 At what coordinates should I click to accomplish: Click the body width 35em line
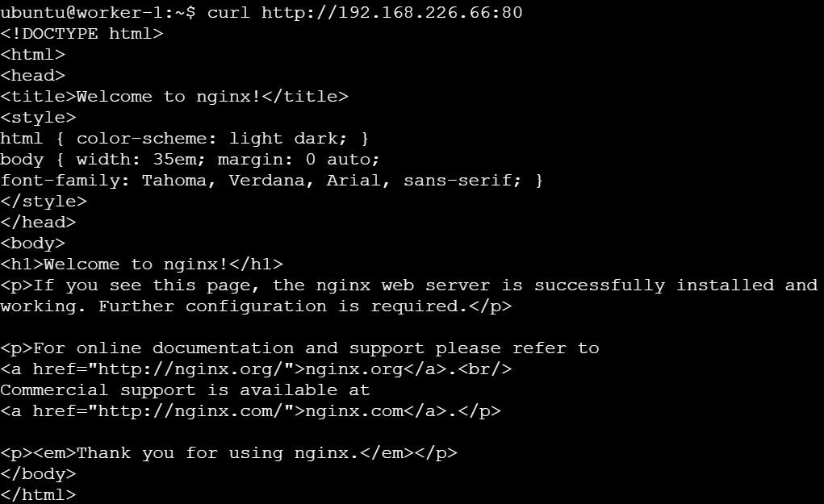tap(190, 160)
